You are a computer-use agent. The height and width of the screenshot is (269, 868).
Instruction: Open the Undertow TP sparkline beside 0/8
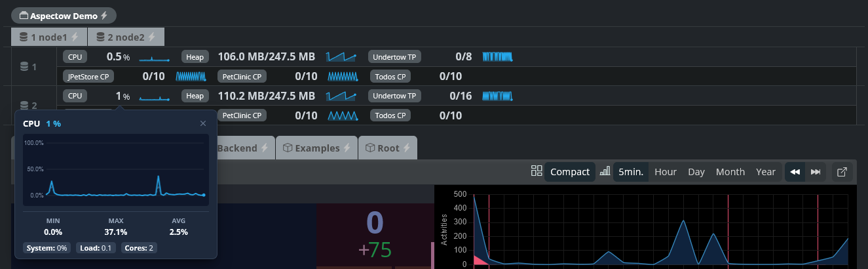tap(497, 57)
